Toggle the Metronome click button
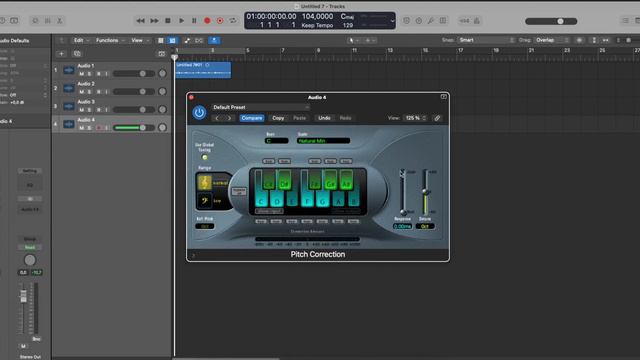Image resolution: width=640 pixels, height=360 pixels. tap(476, 21)
